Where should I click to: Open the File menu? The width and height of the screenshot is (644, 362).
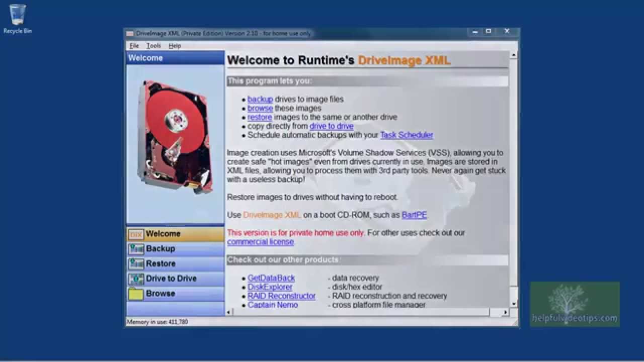click(134, 46)
